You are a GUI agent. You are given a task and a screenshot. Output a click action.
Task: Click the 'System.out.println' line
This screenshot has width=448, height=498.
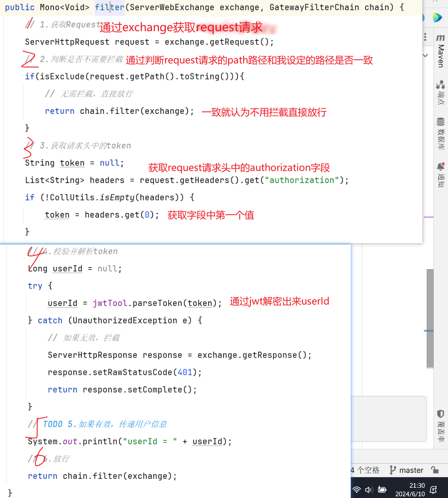[130, 442]
